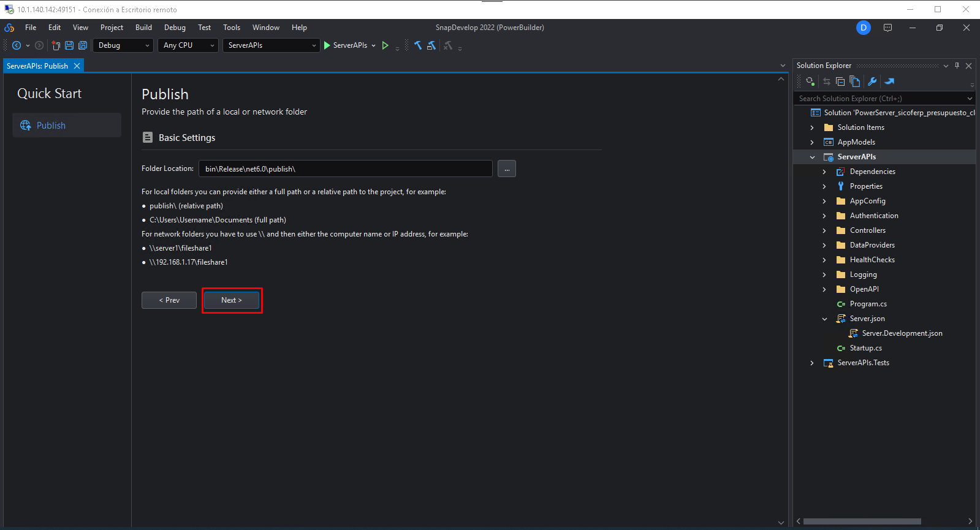
Task: Start without debugging using outlined play icon
Action: pos(385,45)
